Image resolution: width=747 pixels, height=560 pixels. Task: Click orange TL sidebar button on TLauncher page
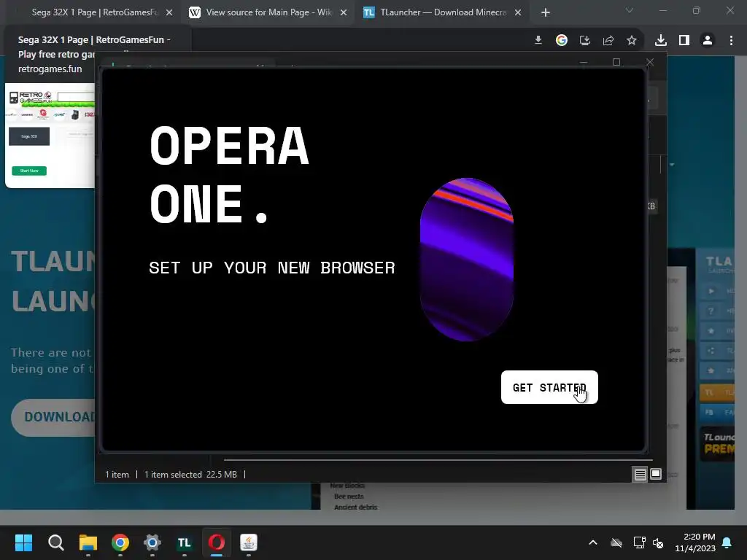click(717, 392)
